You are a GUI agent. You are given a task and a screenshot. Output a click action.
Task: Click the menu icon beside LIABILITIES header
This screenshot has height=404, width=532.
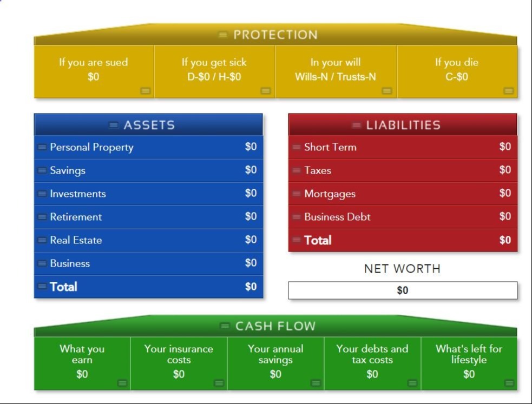[356, 125]
